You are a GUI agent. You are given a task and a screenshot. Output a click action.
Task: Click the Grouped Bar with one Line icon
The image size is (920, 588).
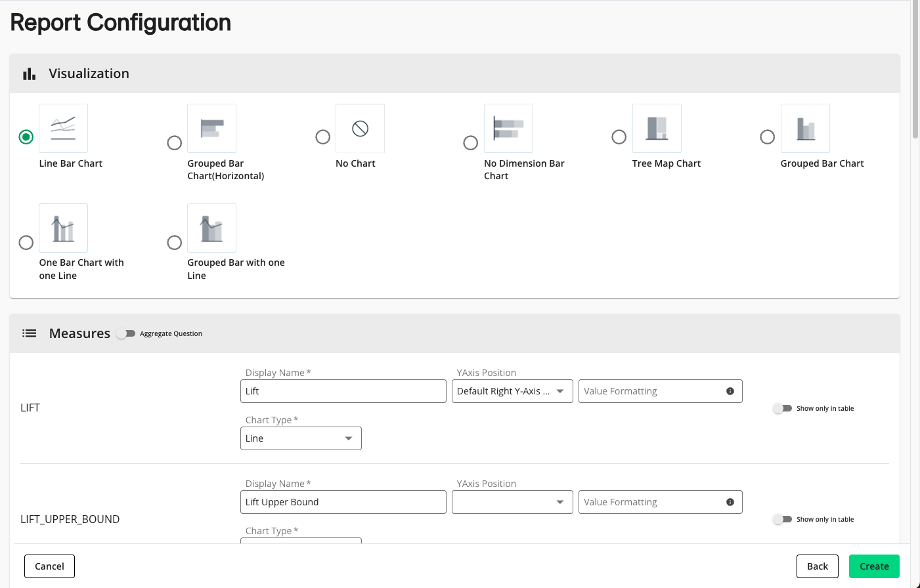[211, 228]
